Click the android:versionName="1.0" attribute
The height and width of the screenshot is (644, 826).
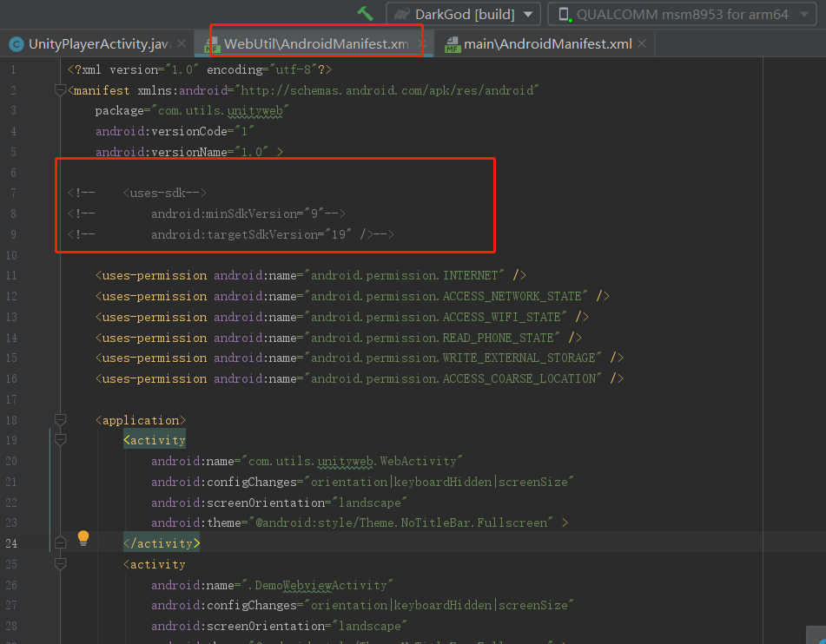(x=182, y=152)
